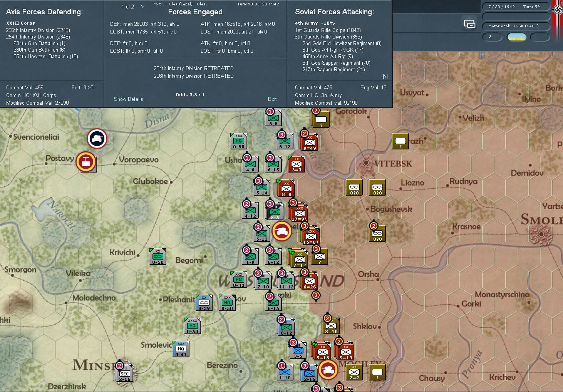Select the Soviet stack labeled 8=8

click(x=287, y=188)
